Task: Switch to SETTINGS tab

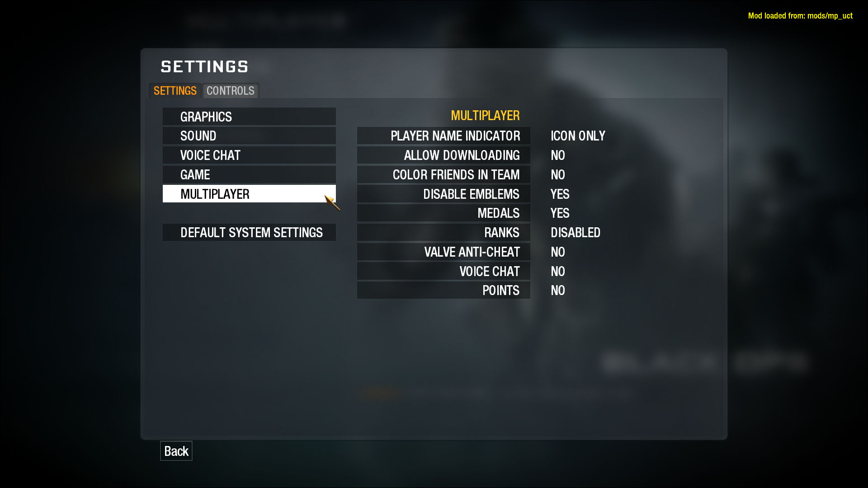Action: pos(175,90)
